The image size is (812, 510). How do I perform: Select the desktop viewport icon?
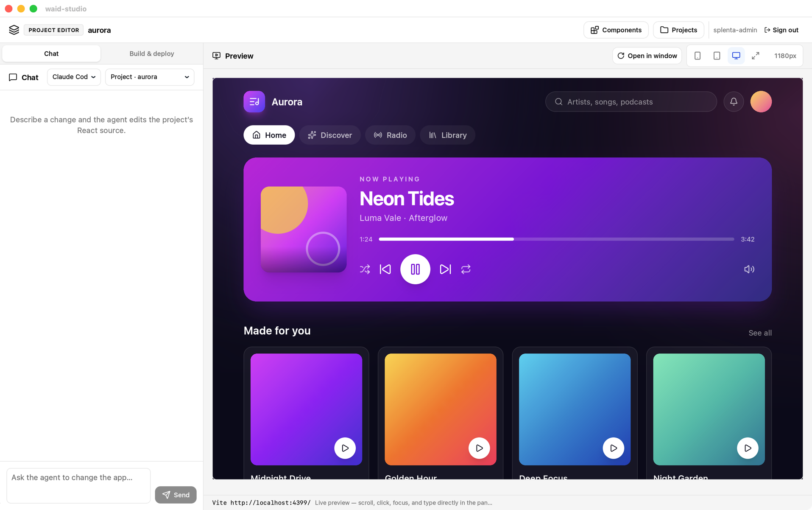tap(736, 56)
